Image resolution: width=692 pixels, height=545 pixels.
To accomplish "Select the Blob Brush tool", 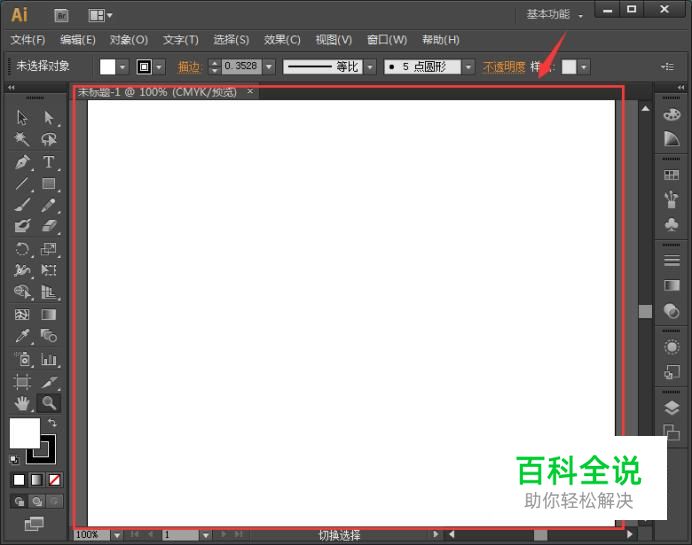I will [x=22, y=226].
